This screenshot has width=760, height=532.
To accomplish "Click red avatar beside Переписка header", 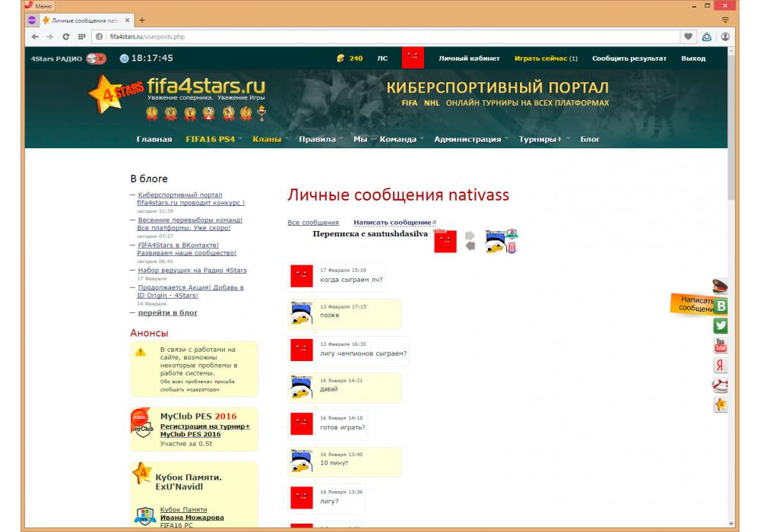I will [x=445, y=241].
